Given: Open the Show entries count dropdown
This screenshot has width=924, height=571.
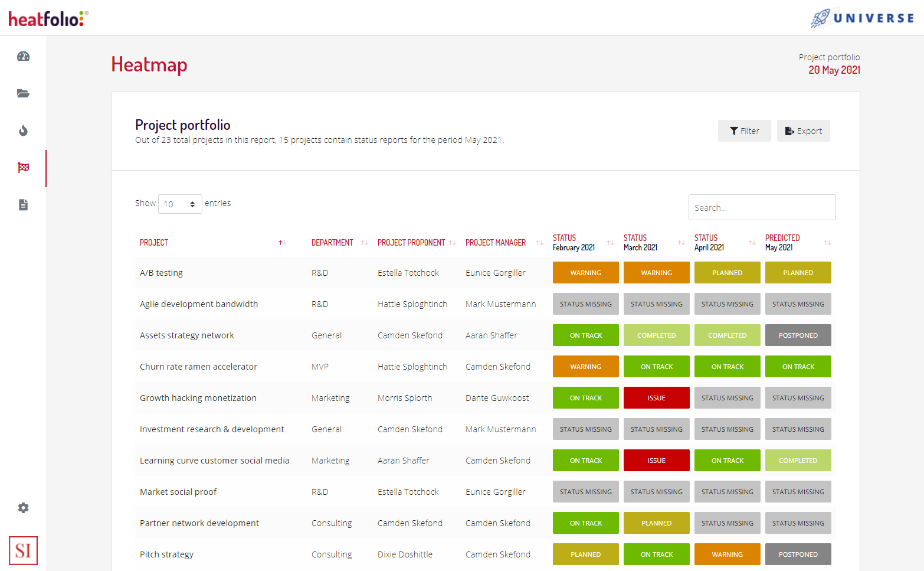Looking at the screenshot, I should point(180,203).
